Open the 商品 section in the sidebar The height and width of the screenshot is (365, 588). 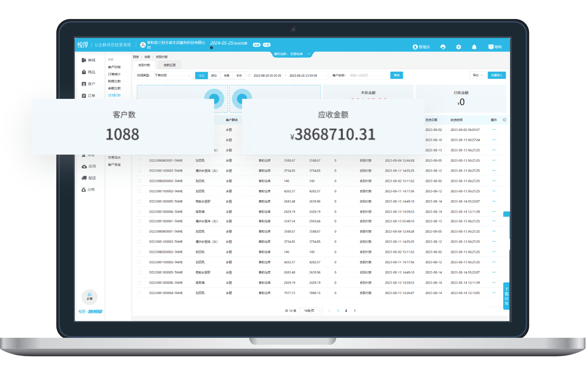pyautogui.click(x=88, y=72)
